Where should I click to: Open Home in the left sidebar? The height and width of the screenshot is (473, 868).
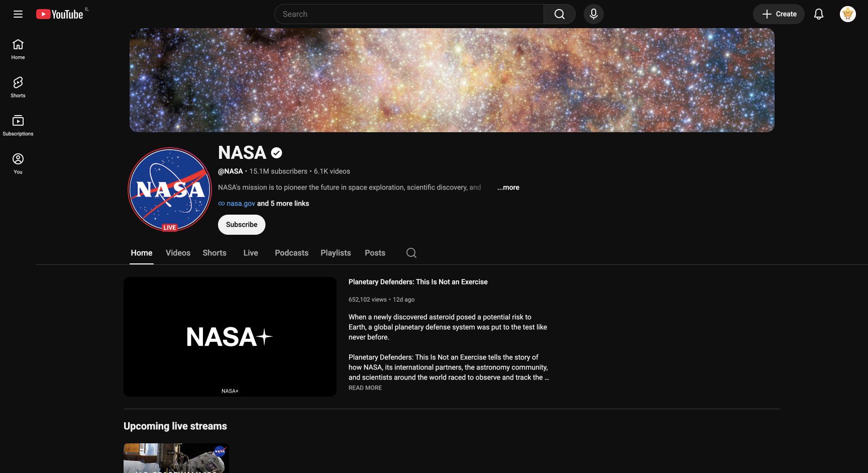pyautogui.click(x=18, y=49)
